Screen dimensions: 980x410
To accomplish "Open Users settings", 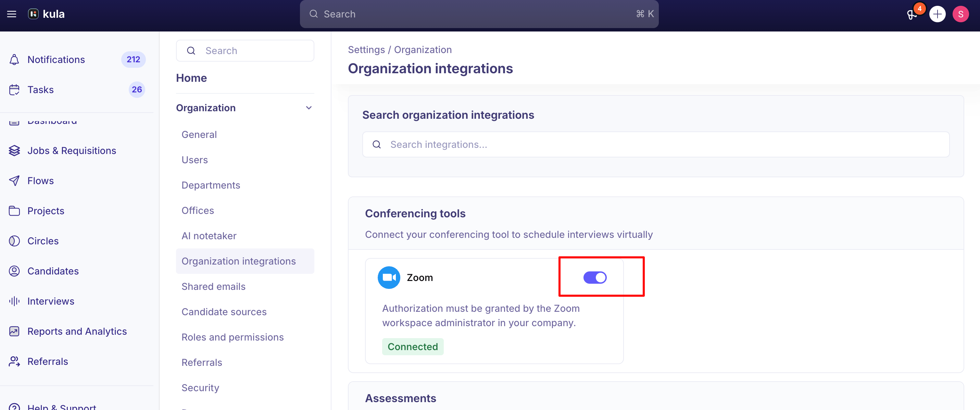I will 194,160.
